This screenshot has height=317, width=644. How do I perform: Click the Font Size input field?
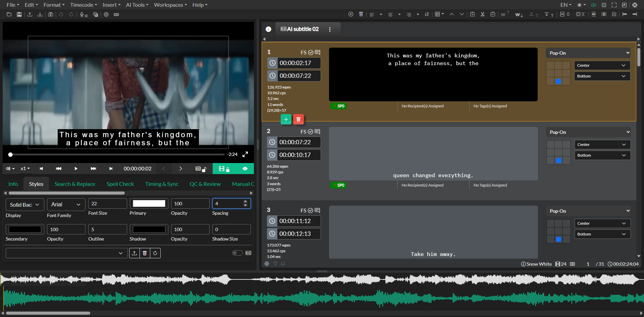point(107,204)
